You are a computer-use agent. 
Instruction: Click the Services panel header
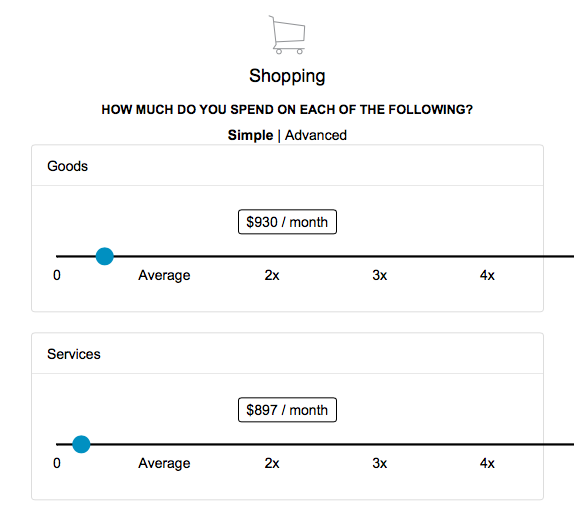coord(287,353)
